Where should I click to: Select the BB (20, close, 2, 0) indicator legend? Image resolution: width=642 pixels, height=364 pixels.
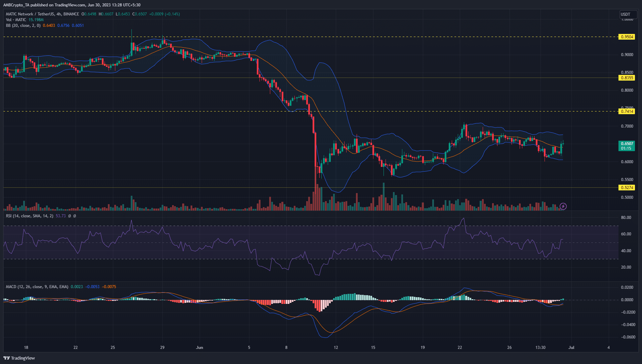23,26
